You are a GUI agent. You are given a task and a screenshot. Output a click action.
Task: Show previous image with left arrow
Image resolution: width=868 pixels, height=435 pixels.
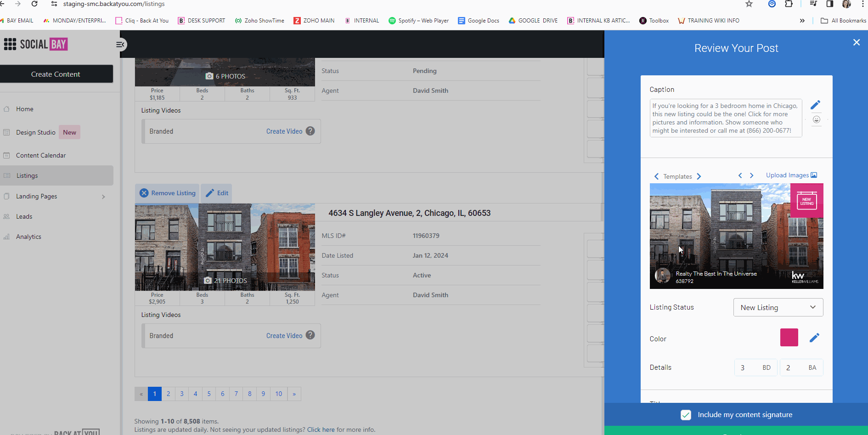(x=740, y=175)
